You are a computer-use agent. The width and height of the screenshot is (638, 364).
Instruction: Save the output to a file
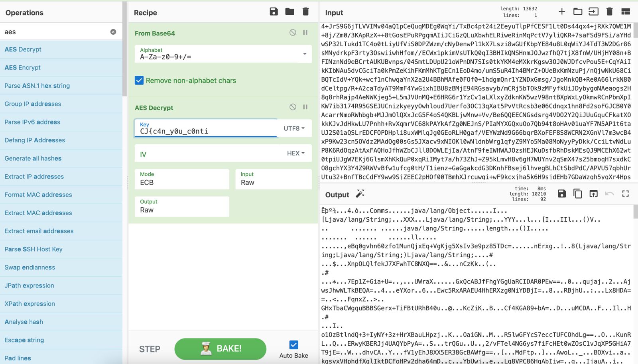562,194
